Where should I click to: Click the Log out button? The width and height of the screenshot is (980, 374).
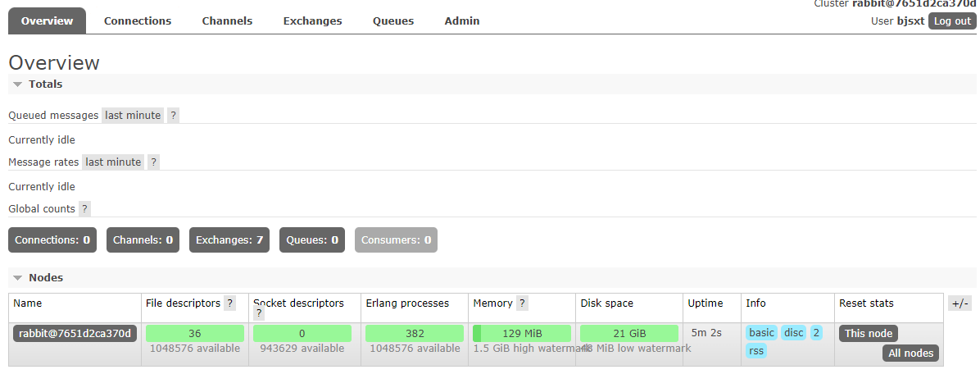coord(952,21)
